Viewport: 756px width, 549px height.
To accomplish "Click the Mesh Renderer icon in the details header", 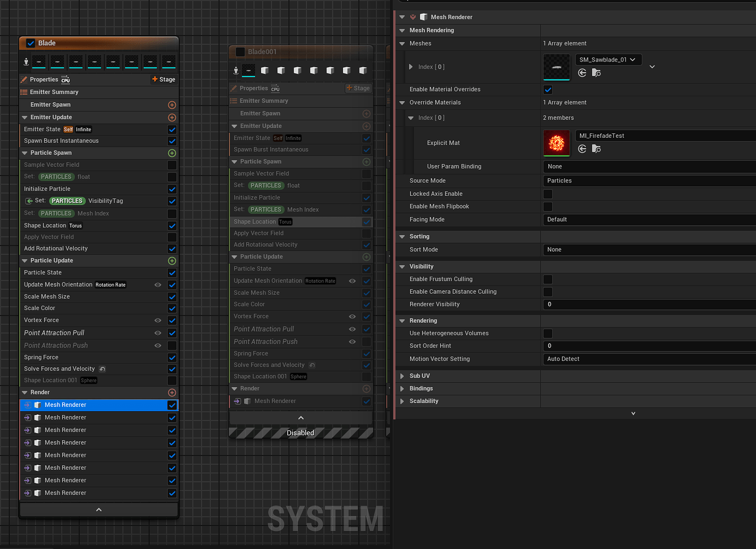I will click(423, 16).
